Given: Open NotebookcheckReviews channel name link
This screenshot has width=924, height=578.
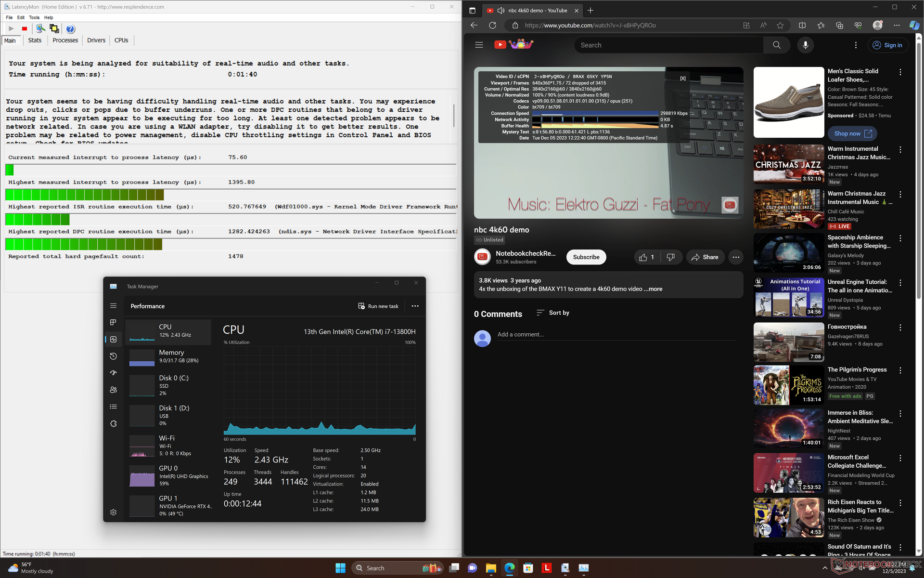Looking at the screenshot, I should [x=526, y=253].
